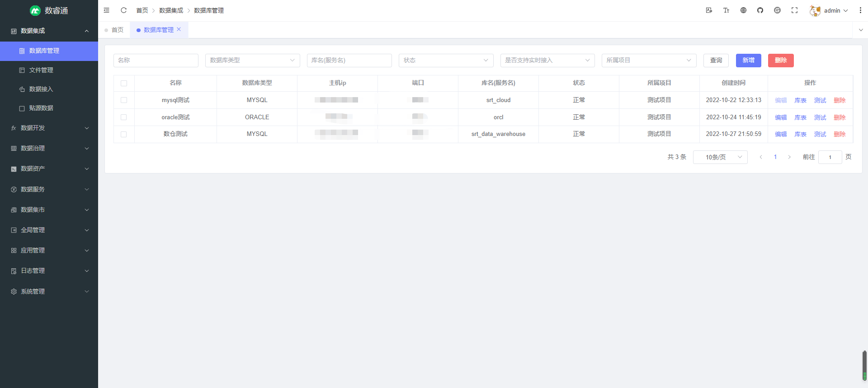Open the 10条/页 page size dropdown

[720, 157]
